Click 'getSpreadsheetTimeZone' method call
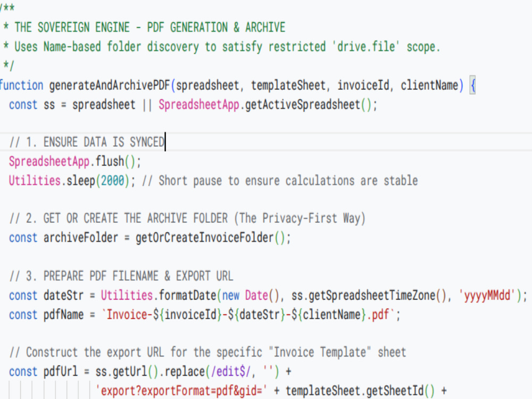This screenshot has width=532, height=399. coord(372,295)
